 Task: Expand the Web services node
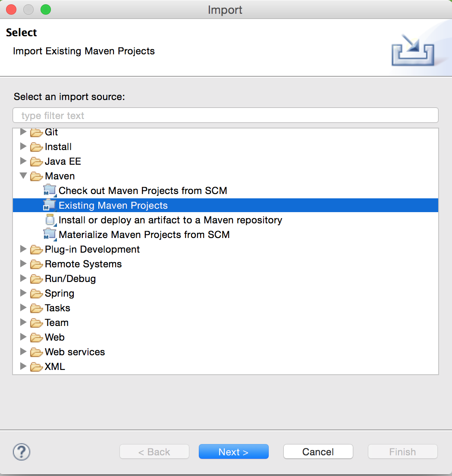23,352
